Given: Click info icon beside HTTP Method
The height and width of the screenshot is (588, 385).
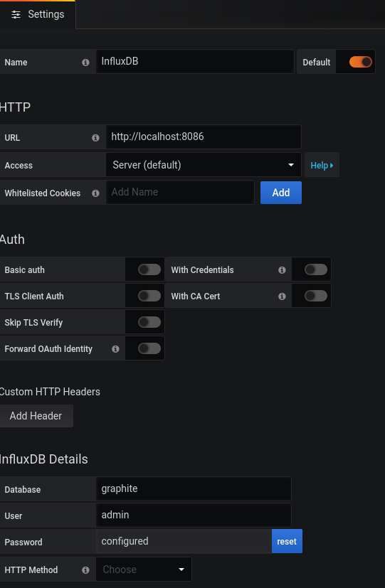Looking at the screenshot, I should click(85, 570).
